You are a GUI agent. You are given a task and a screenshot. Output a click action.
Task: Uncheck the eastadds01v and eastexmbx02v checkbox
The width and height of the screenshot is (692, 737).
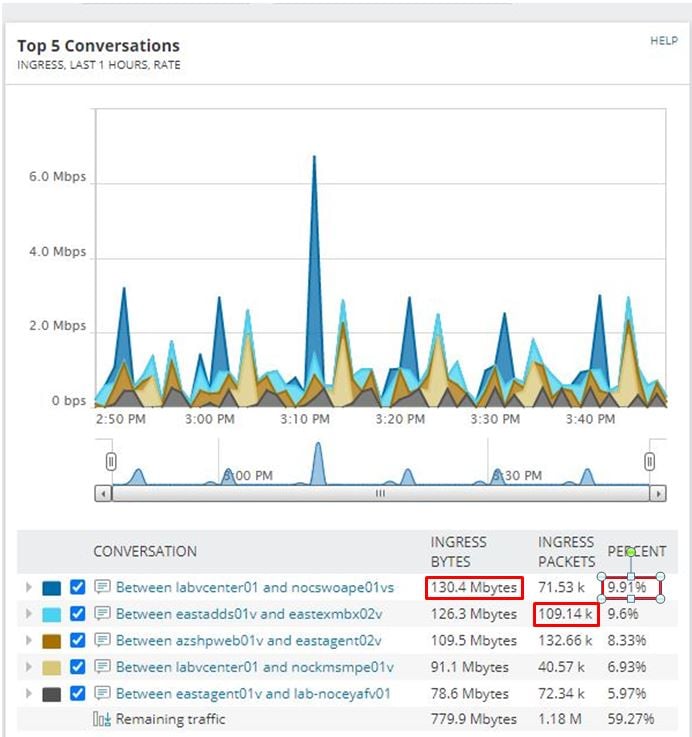(x=78, y=614)
